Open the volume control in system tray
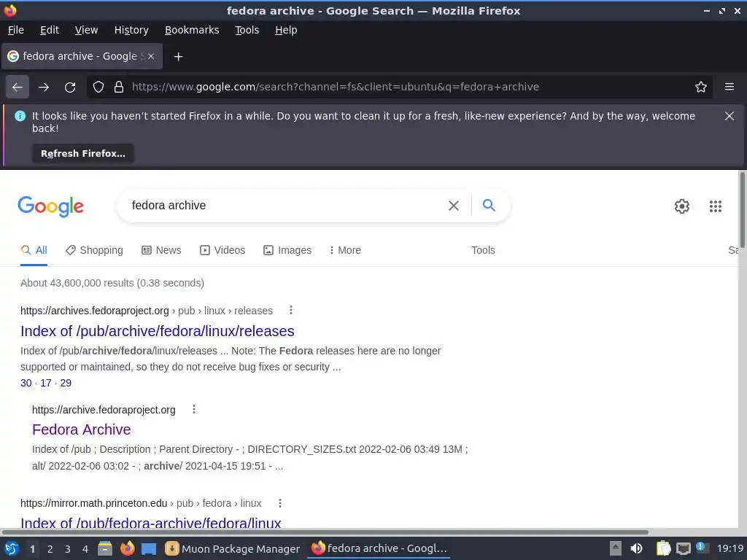Viewport: 747px width, 560px height. click(x=636, y=548)
